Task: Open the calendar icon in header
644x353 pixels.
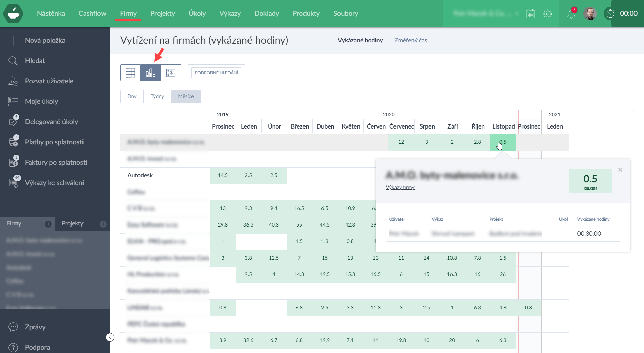Action: [530, 14]
